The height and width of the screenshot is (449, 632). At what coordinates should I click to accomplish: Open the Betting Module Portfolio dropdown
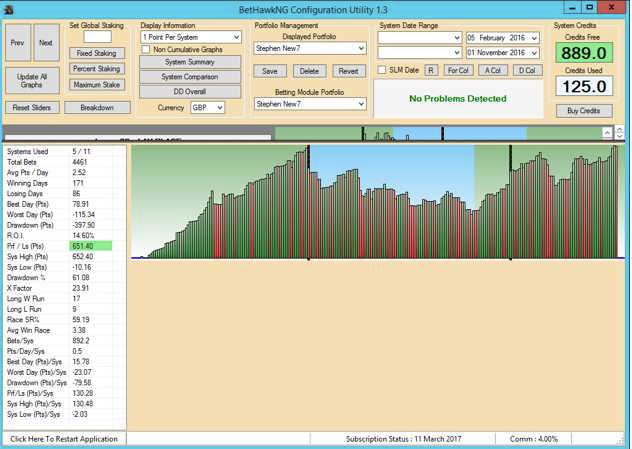[310, 104]
